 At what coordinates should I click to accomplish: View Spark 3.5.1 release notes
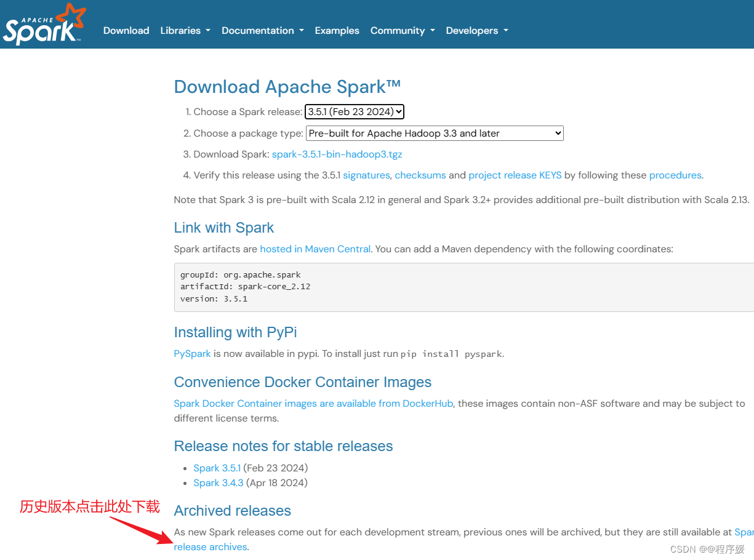(x=217, y=468)
